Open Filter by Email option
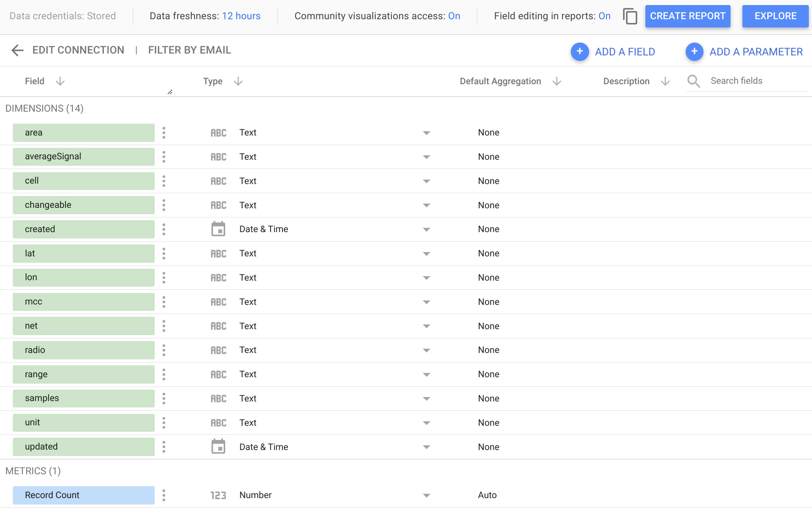 [x=189, y=50]
